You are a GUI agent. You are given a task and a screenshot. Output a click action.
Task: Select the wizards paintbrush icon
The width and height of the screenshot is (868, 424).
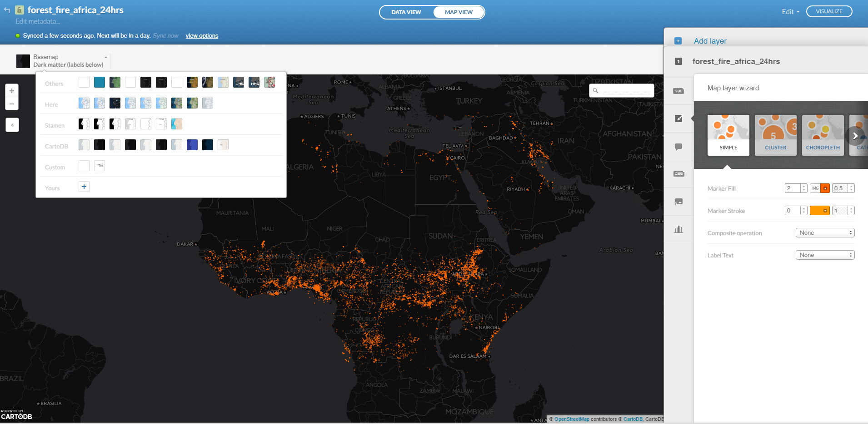(679, 118)
